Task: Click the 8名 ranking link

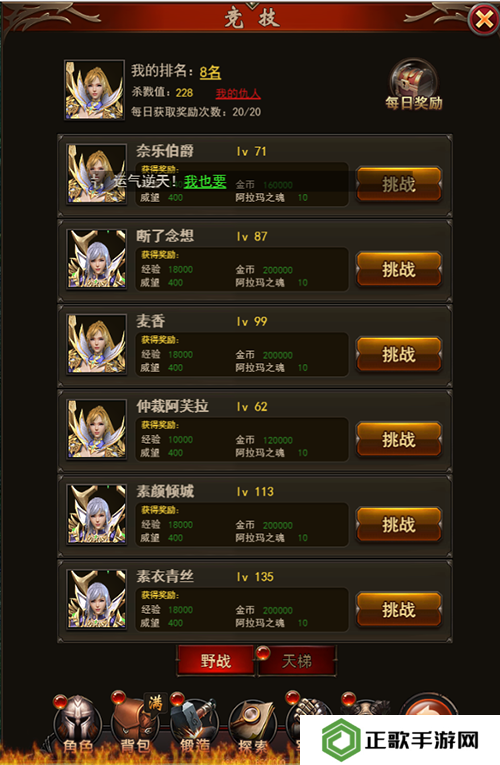Action: (210, 72)
